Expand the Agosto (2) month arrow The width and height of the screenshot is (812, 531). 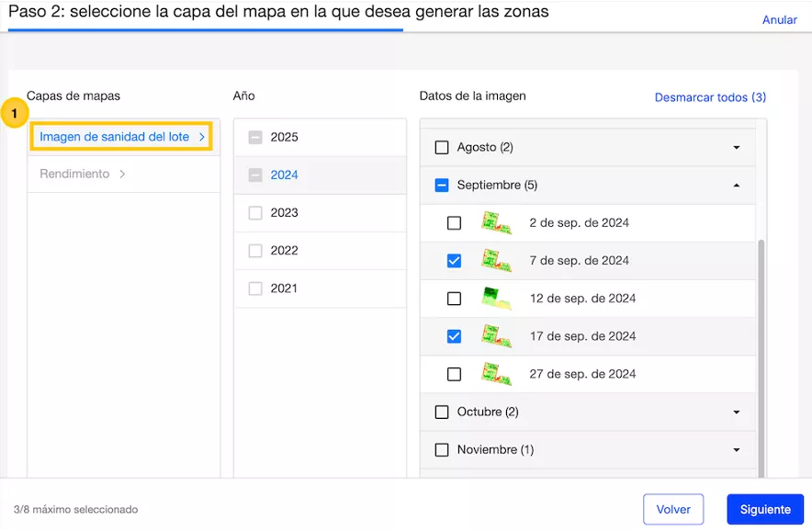737,148
